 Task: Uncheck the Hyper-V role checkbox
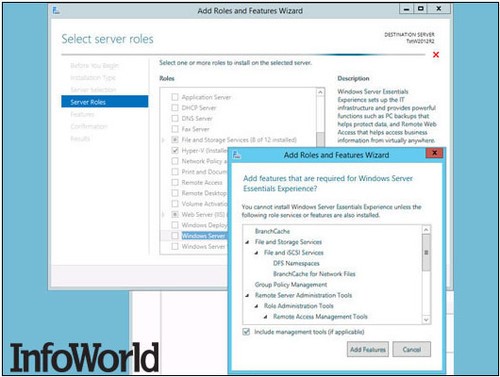175,150
